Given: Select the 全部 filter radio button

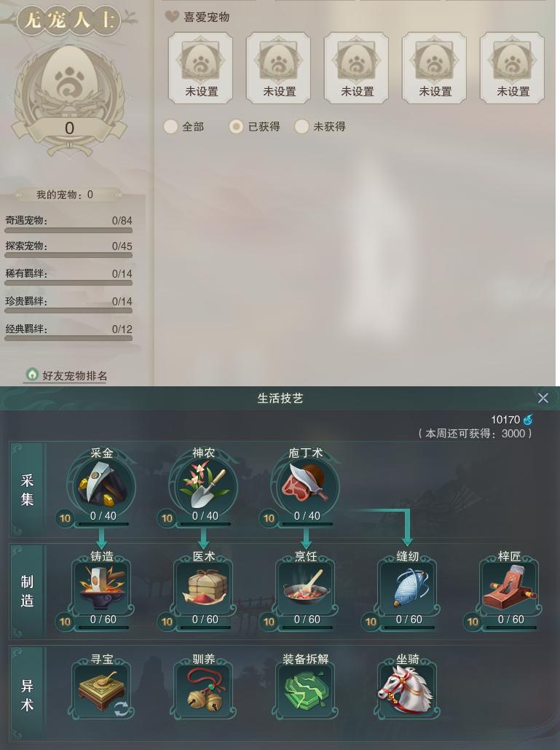Looking at the screenshot, I should tap(170, 127).
